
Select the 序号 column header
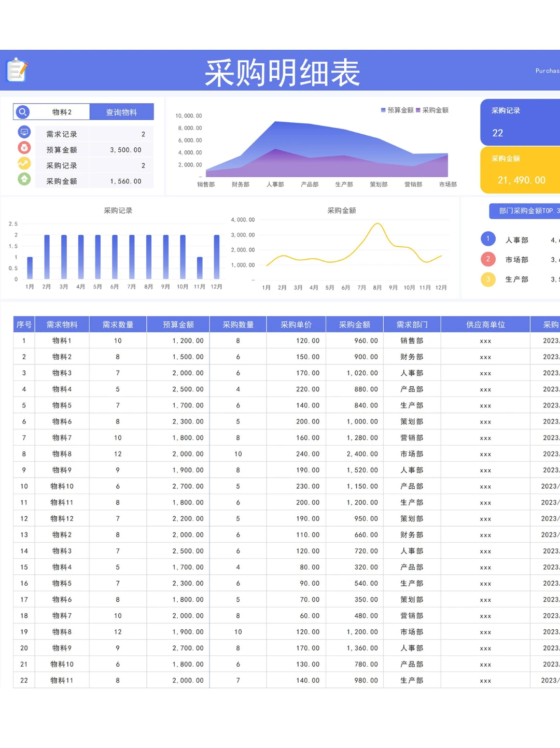(x=24, y=324)
